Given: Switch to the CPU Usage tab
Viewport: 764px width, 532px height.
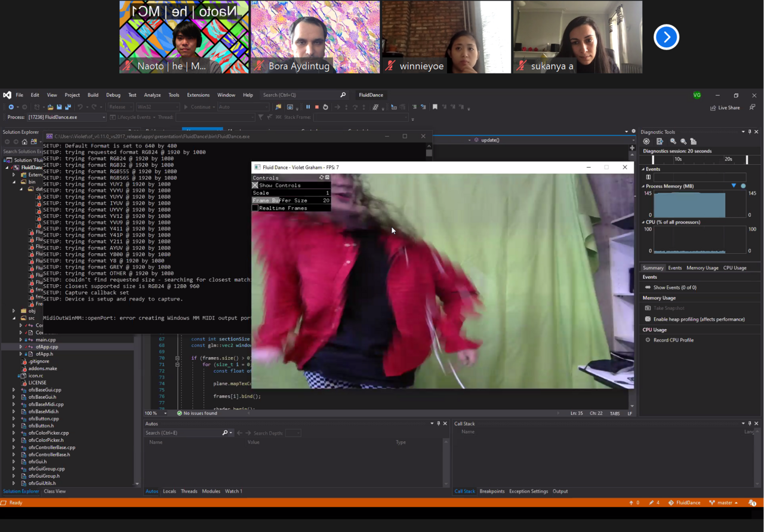Looking at the screenshot, I should click(735, 267).
